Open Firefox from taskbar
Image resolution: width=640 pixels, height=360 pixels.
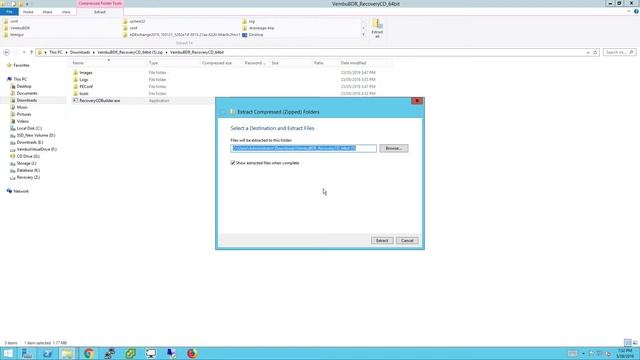click(192, 353)
